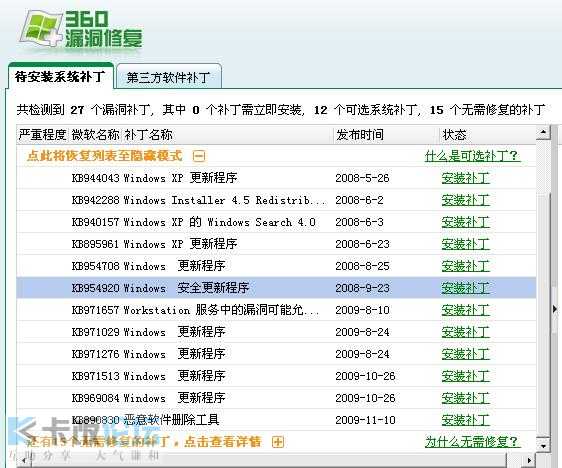Click the right-side panel expand arrow
The image size is (562, 468).
555,309
